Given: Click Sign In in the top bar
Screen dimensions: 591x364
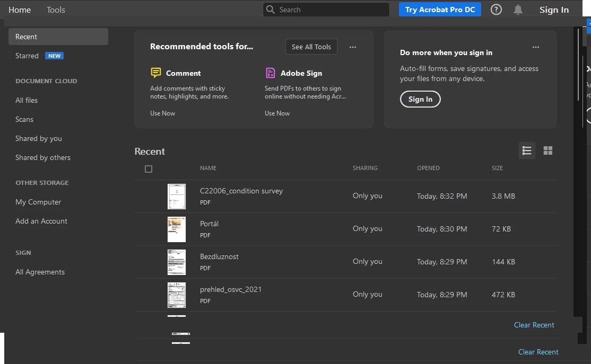Looking at the screenshot, I should click(x=554, y=10).
